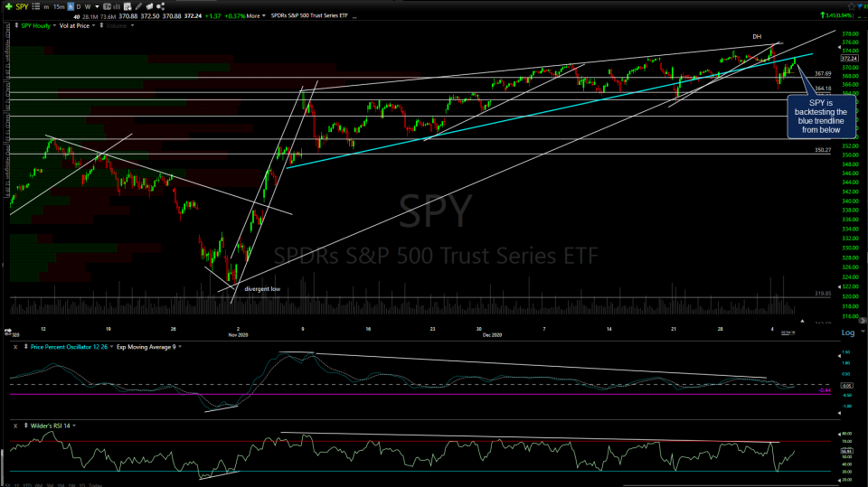Click the -0.05 oscillator level label

846,385
